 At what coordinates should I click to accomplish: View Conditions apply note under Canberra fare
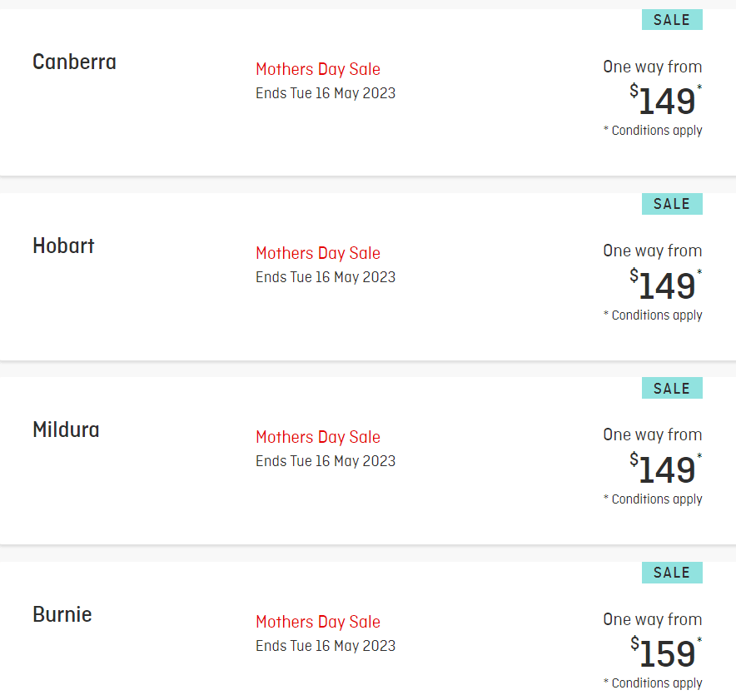click(653, 131)
